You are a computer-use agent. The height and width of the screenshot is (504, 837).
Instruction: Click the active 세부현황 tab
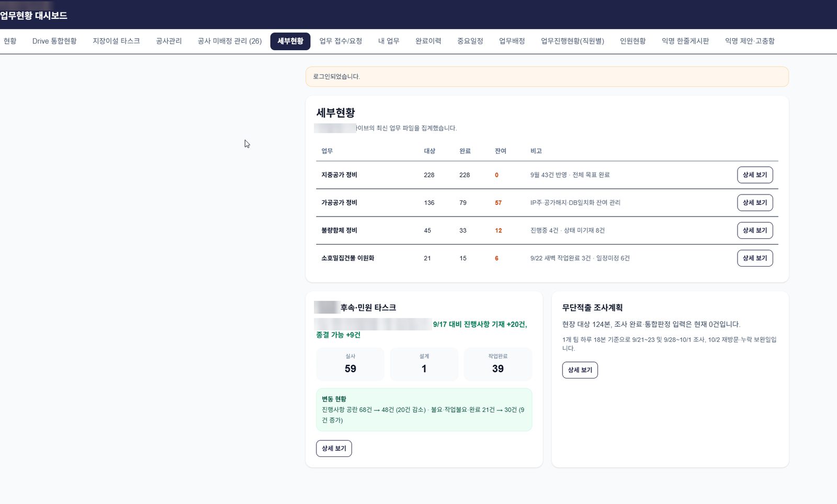click(290, 41)
